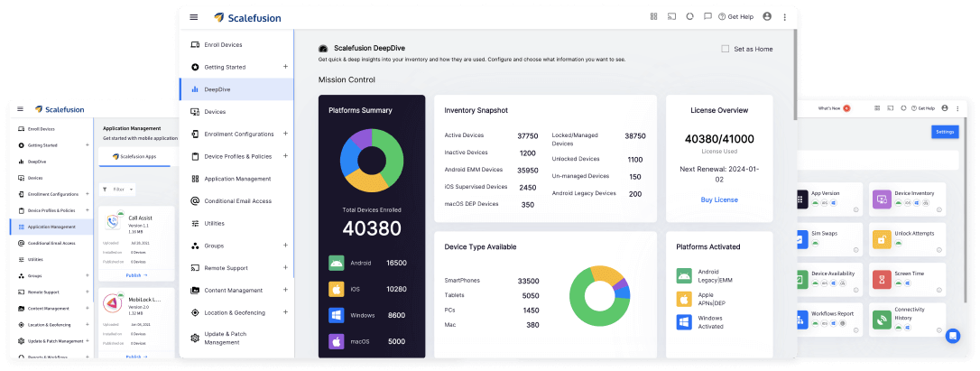Click Update & Patch Management gear icon, front sidebar

[x=195, y=338]
